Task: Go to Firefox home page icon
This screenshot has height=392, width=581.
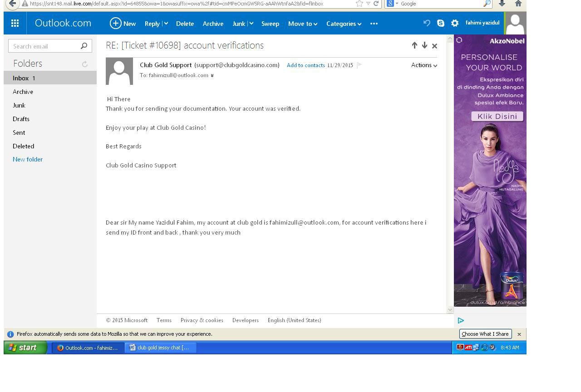Action: point(518,3)
